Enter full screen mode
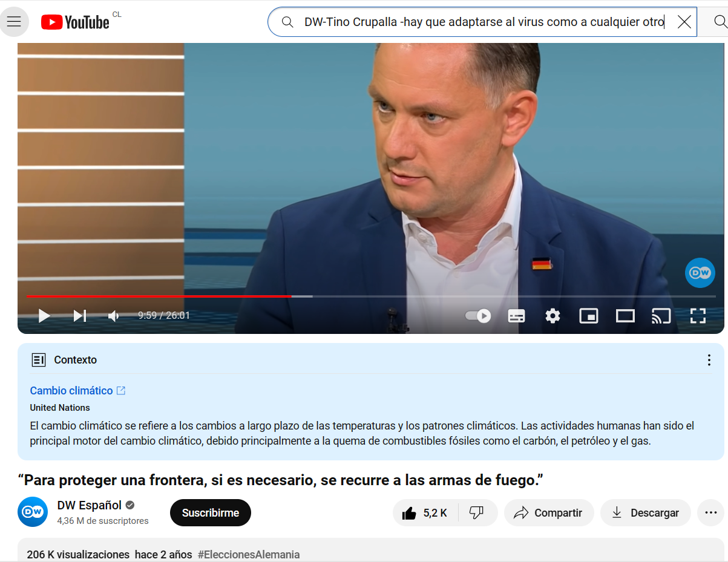Viewport: 728px width, 562px height. [x=698, y=315]
